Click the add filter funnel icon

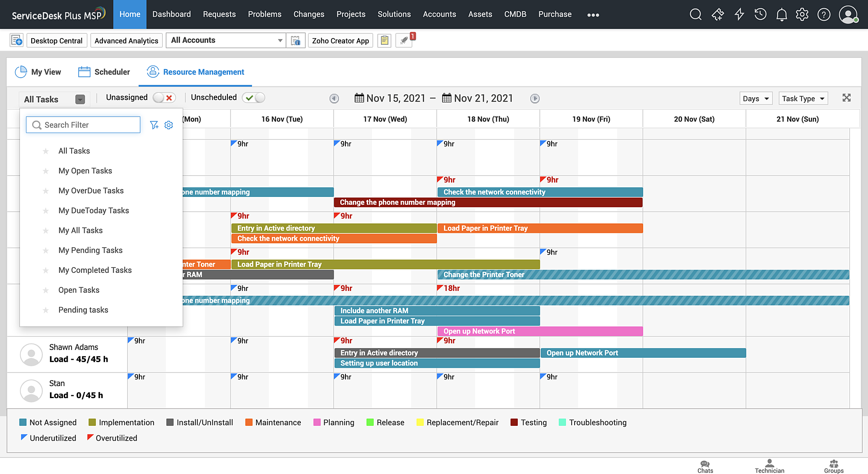(x=154, y=125)
